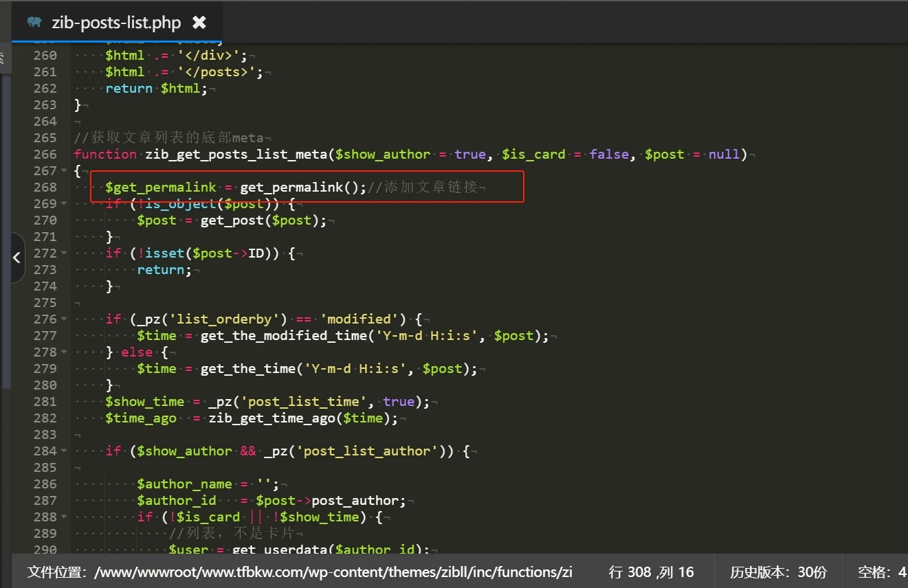Close the zib-posts-list.php tab

(x=199, y=23)
